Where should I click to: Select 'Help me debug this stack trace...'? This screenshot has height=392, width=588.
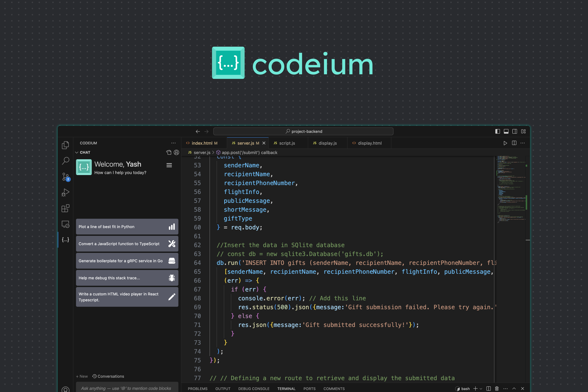pos(127,278)
